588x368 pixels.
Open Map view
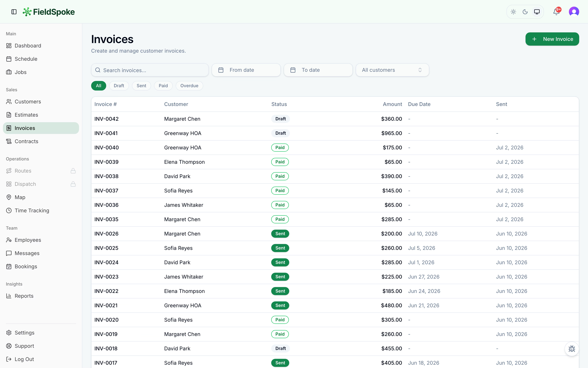(41, 197)
